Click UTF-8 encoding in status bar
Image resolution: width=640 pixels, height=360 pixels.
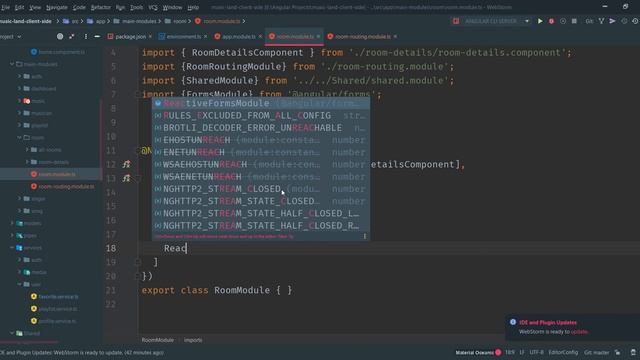coord(536,352)
